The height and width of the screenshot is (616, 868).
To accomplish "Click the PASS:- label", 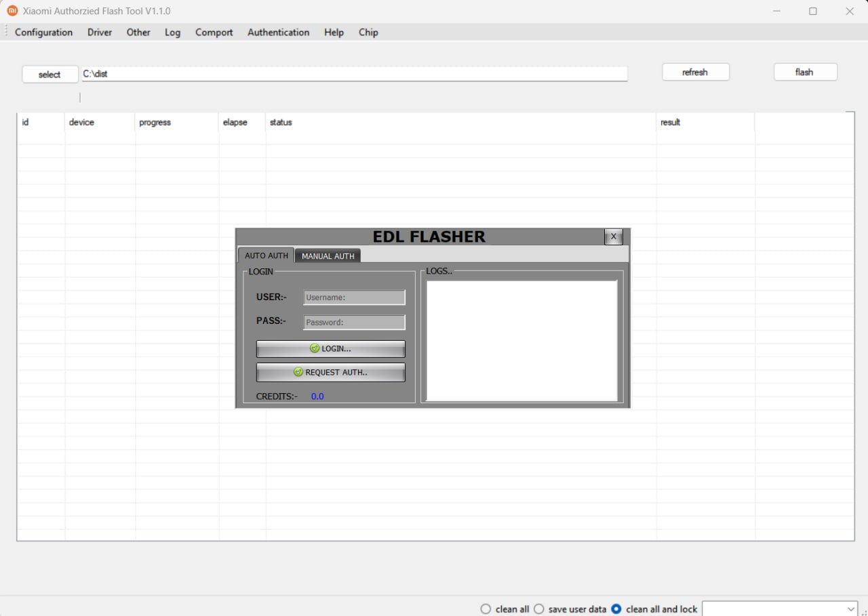I will (271, 321).
